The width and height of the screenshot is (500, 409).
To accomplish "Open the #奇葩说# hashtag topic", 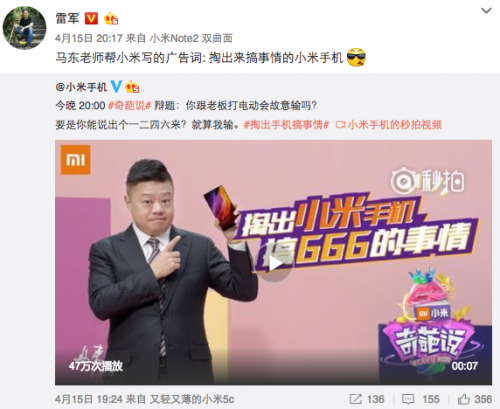I will pyautogui.click(x=130, y=106).
